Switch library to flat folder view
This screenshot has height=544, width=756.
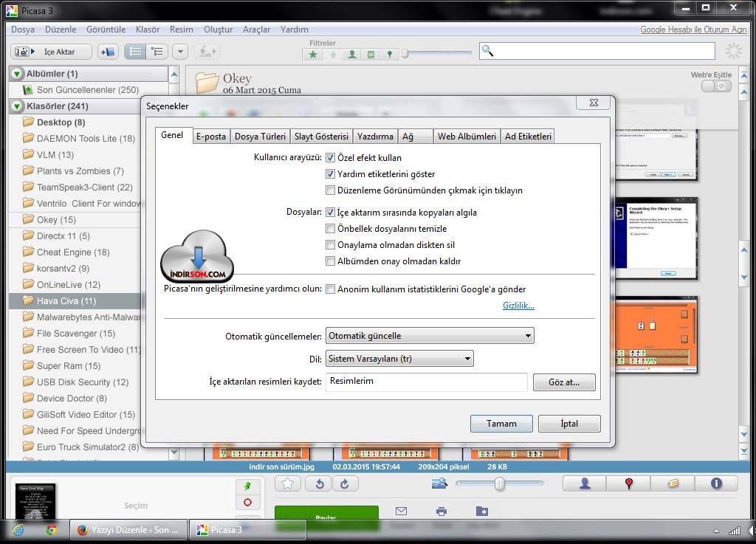[x=135, y=52]
